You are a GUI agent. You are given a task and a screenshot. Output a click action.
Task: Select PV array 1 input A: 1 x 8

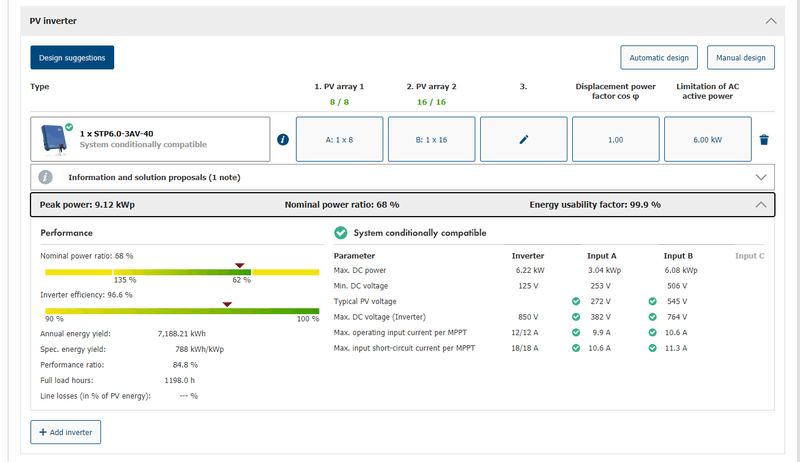click(339, 139)
